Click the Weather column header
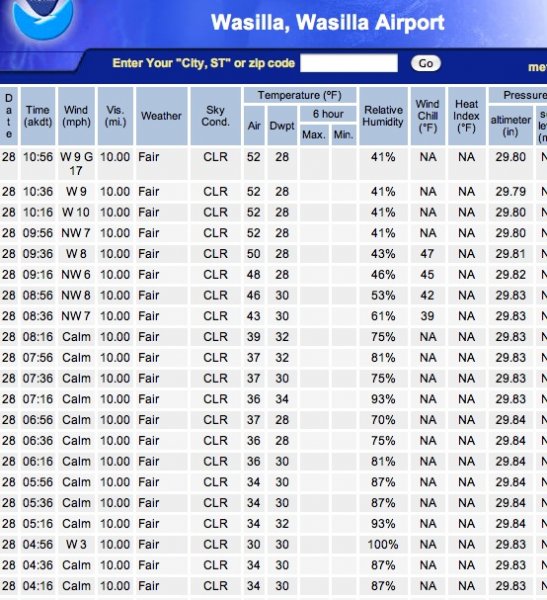This screenshot has width=547, height=600. (161, 116)
